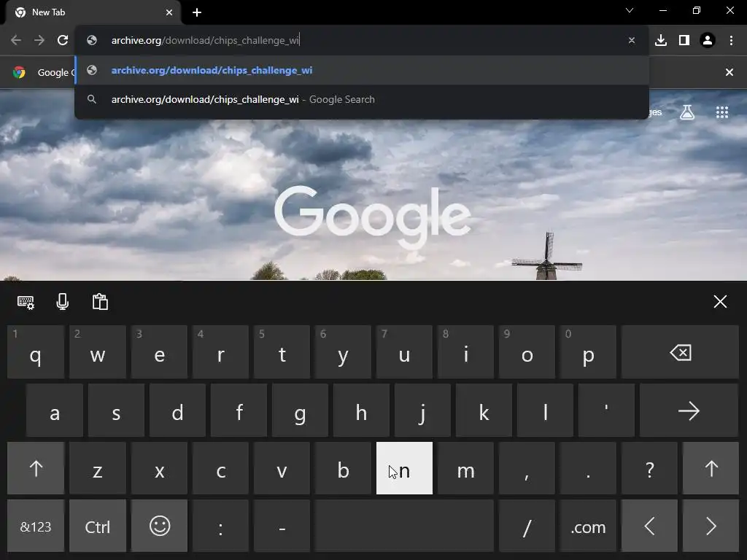Tap the apostrophe key
Viewport: 747px width, 560px height.
[x=606, y=411]
